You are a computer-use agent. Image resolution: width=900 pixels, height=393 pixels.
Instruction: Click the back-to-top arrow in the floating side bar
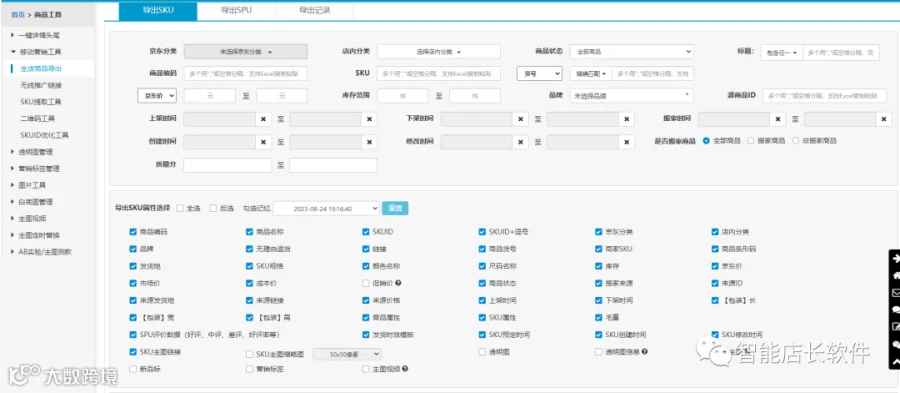click(x=895, y=361)
